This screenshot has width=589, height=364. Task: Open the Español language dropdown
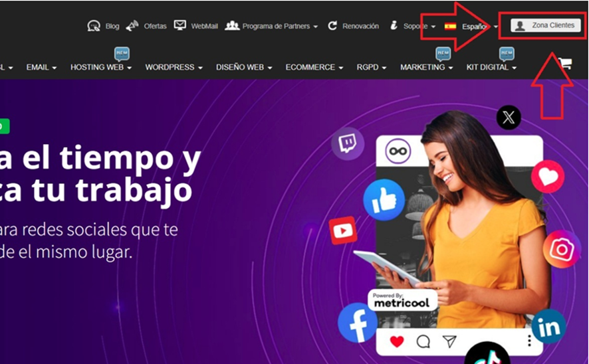(471, 27)
